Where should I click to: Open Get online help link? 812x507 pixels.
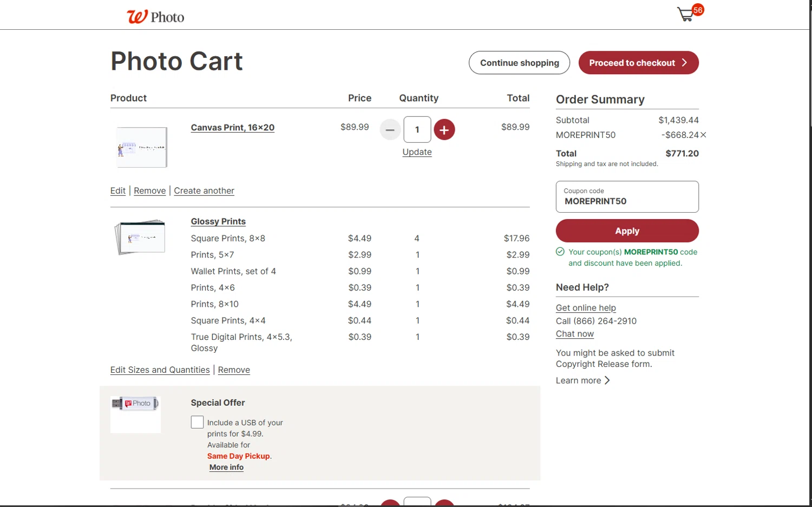click(x=586, y=307)
